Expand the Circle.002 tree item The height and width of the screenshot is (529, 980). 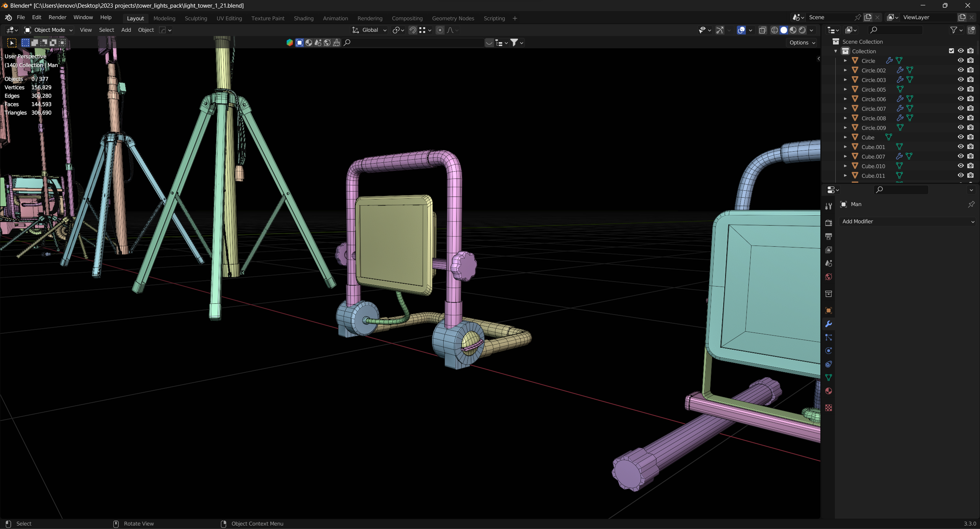[x=845, y=70]
